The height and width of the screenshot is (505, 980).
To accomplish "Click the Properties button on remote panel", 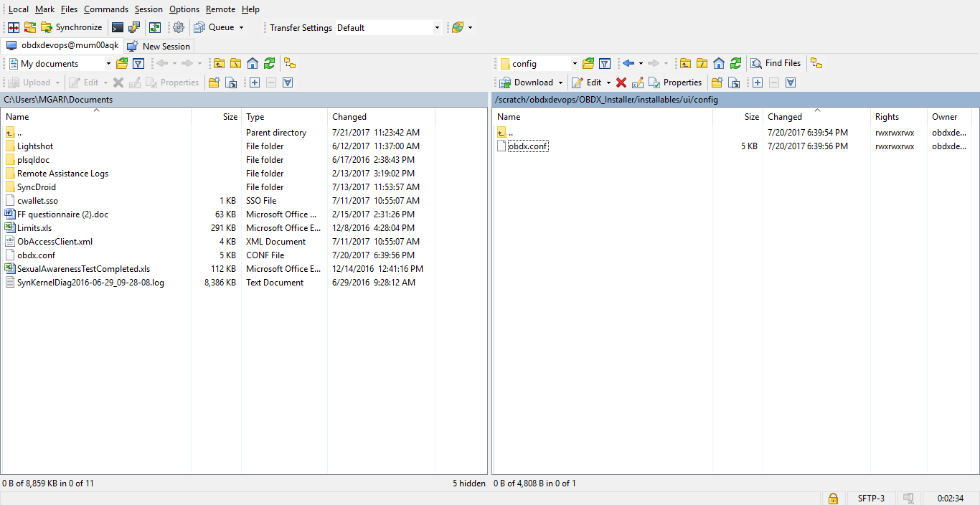I will pyautogui.click(x=675, y=82).
